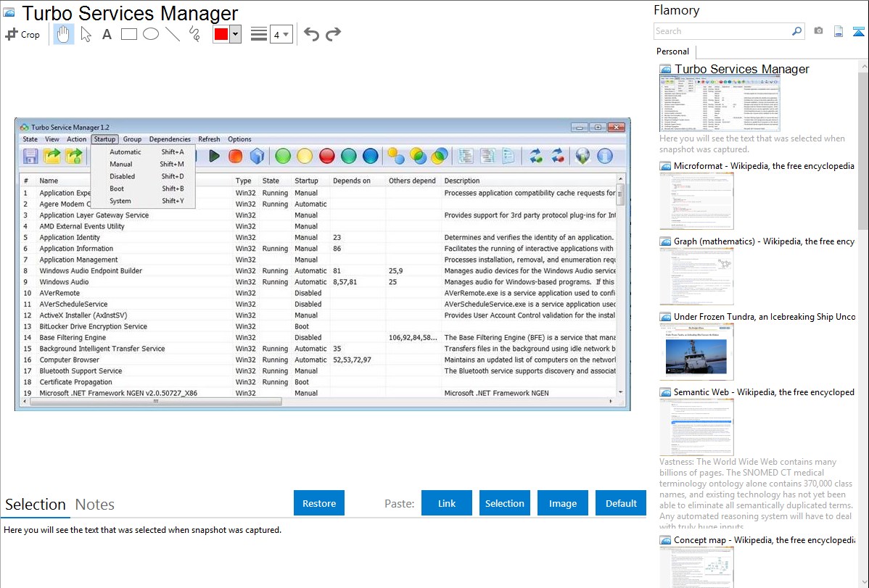Open the Options menu in Turbo Service Manager

tap(239, 139)
